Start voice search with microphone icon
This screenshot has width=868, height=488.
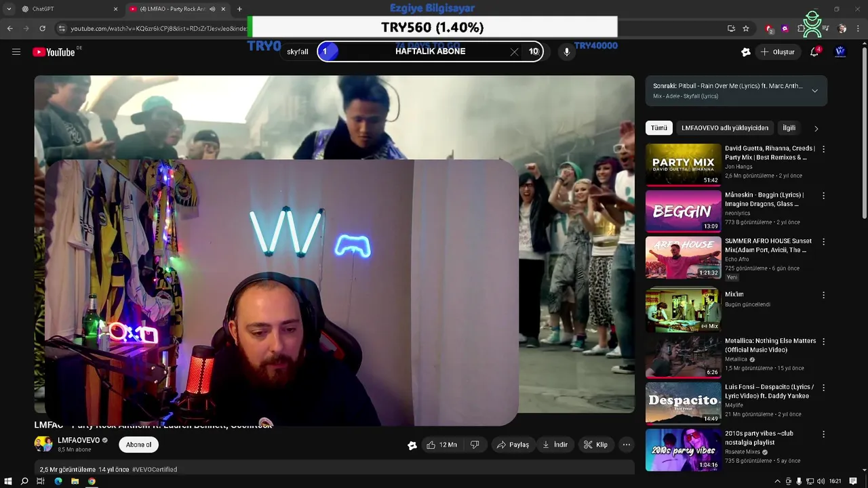pyautogui.click(x=567, y=52)
